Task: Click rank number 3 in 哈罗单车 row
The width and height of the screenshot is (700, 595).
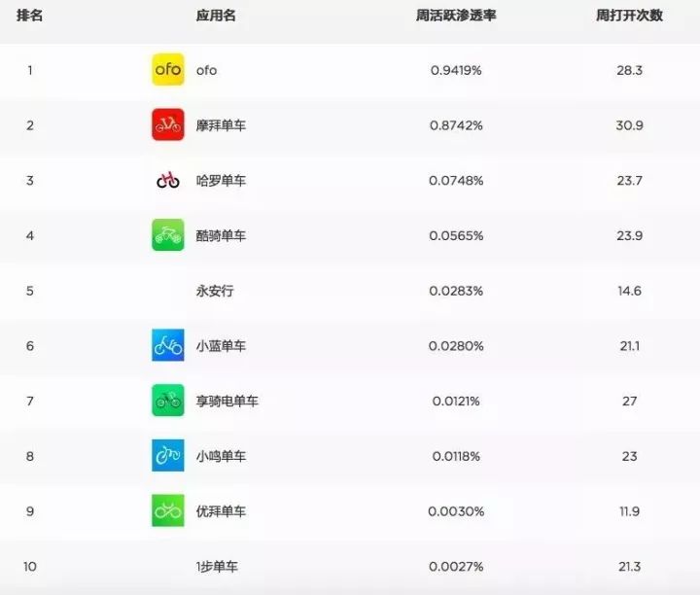Action: pos(30,181)
